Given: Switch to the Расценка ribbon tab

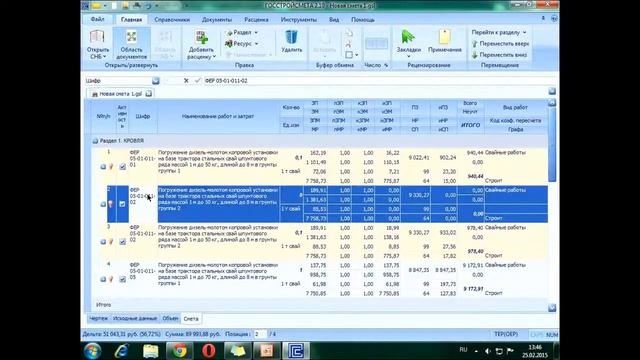Looking at the screenshot, I should [256, 20].
